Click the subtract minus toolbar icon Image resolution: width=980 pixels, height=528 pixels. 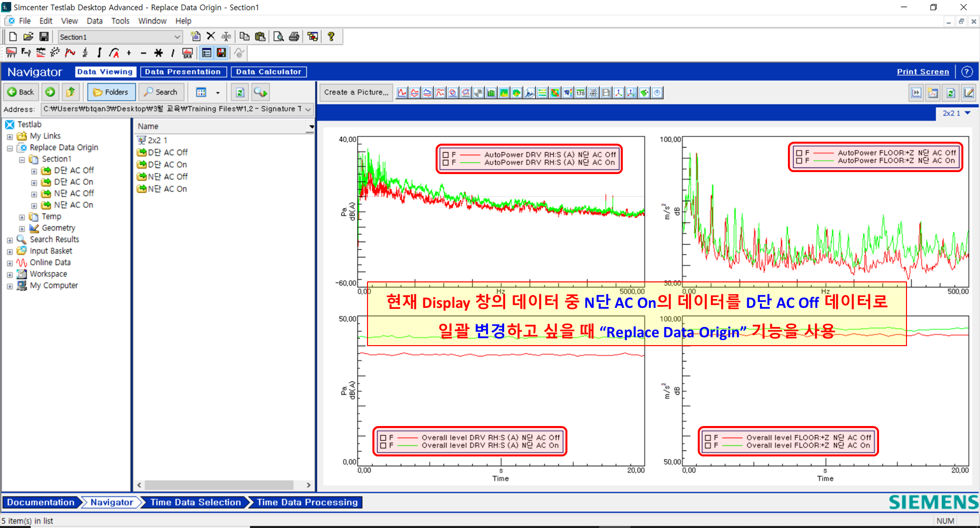coord(143,52)
